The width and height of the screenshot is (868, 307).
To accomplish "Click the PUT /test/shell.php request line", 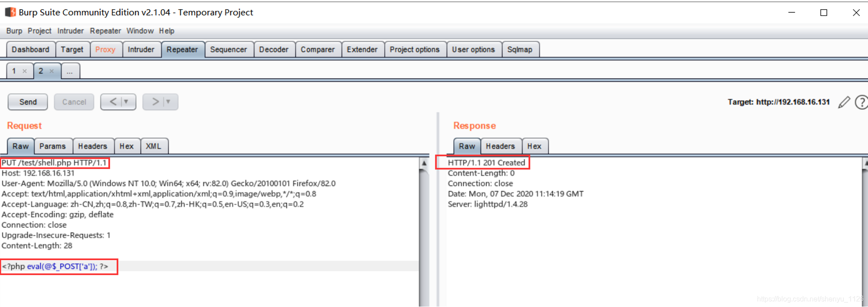I will [54, 163].
